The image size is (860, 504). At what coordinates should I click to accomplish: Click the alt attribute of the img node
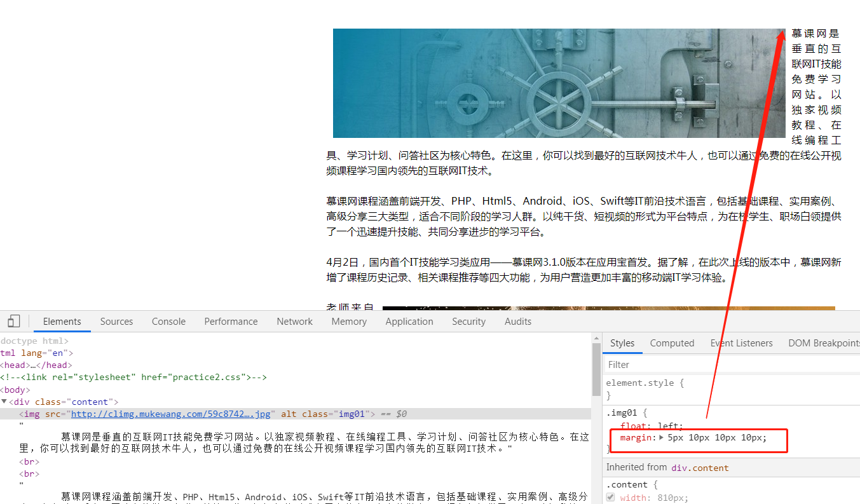coord(289,414)
